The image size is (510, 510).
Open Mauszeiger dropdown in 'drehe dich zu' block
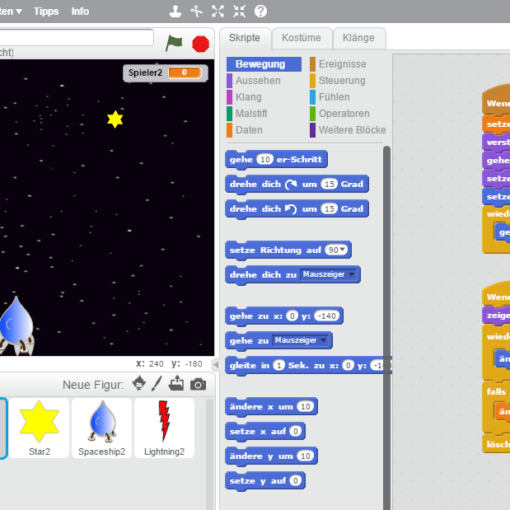click(328, 274)
